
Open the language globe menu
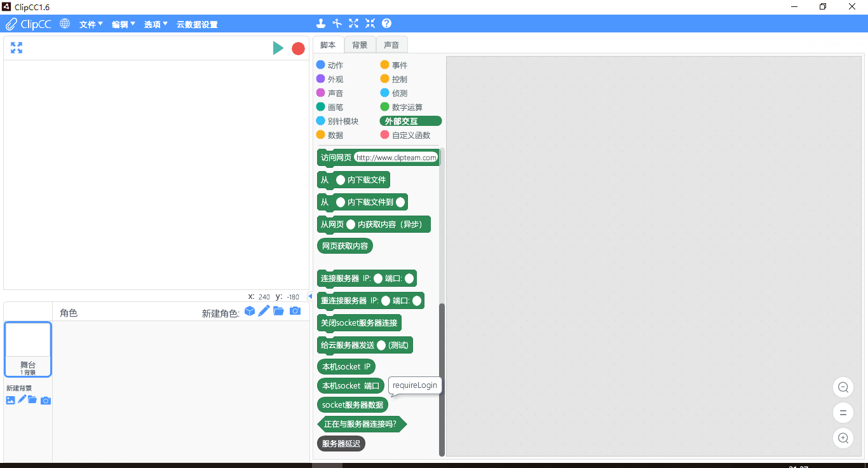65,24
